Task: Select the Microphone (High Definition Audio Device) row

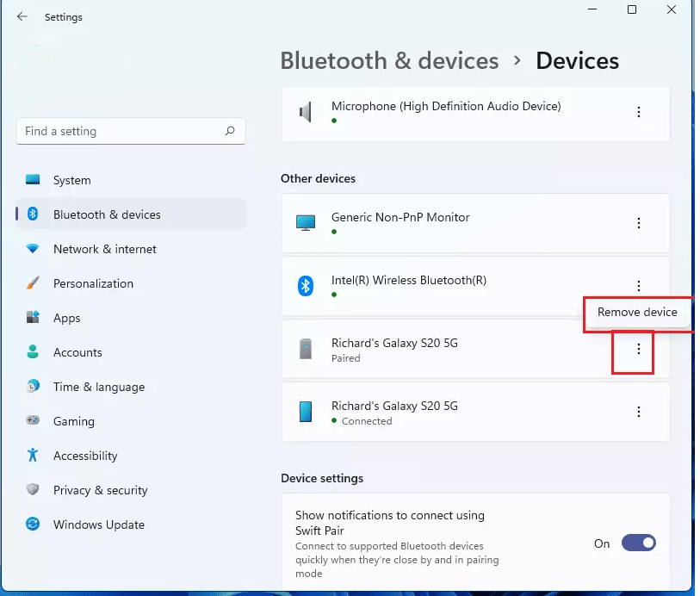Action: coord(475,114)
